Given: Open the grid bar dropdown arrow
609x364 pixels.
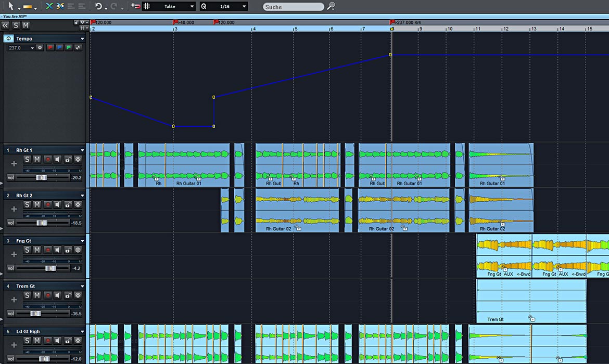Looking at the screenshot, I should (x=87, y=28).
